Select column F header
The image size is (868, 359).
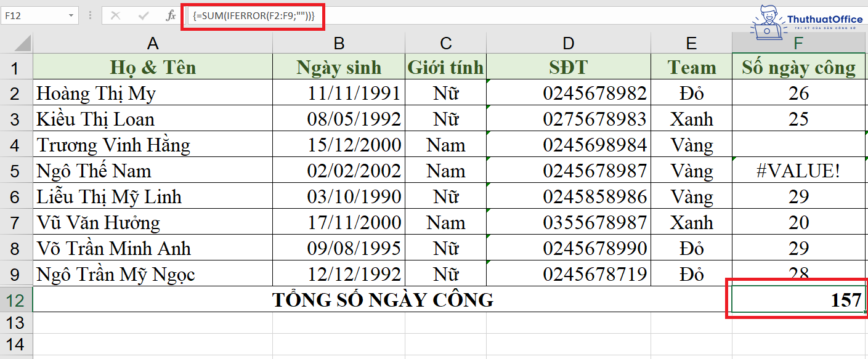(x=798, y=43)
